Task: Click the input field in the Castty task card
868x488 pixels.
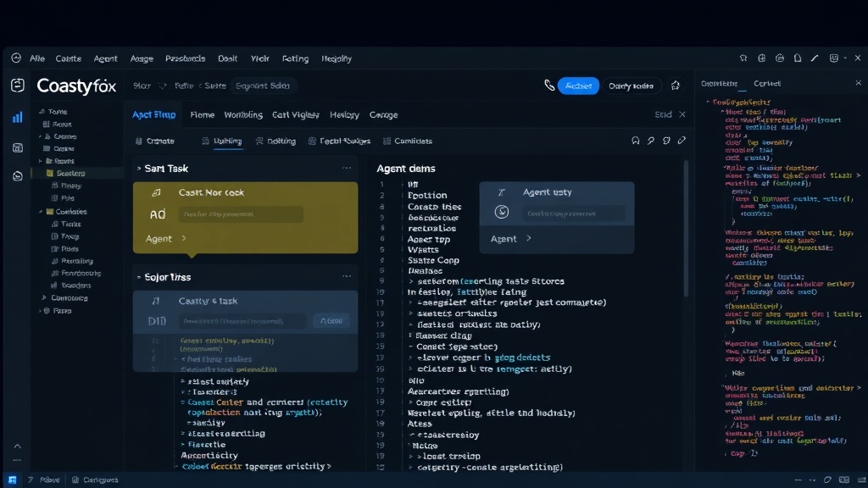Action: (242, 321)
